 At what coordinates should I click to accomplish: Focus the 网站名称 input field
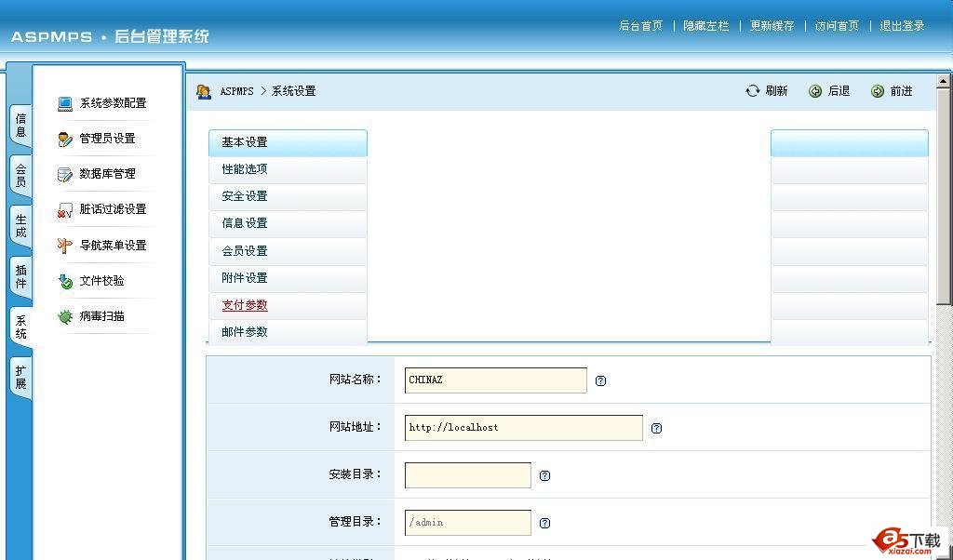(496, 380)
